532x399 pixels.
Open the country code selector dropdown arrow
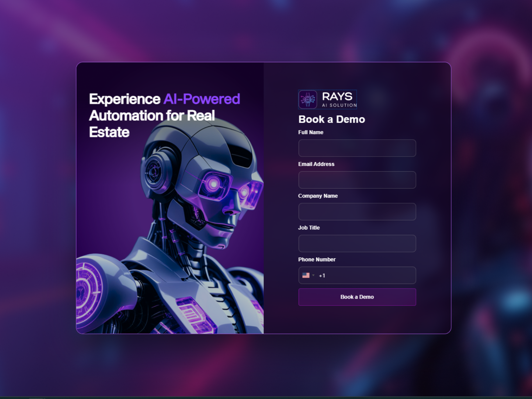pyautogui.click(x=314, y=275)
